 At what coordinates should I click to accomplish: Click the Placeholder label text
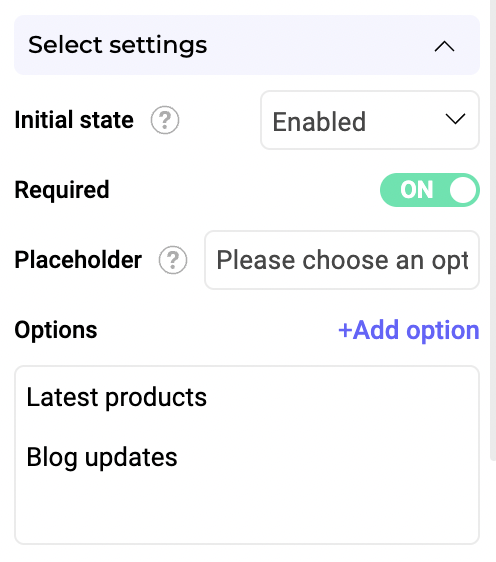point(78,259)
